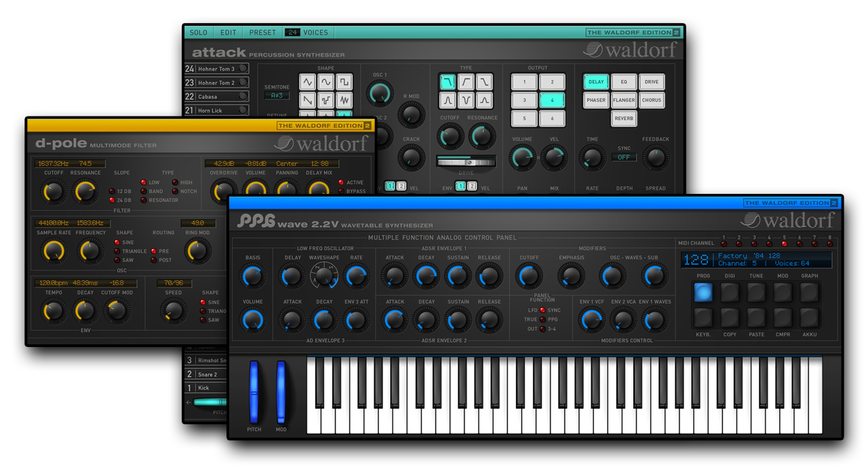
Task: Enable the DRIVE effect button in Attack
Action: click(x=652, y=82)
